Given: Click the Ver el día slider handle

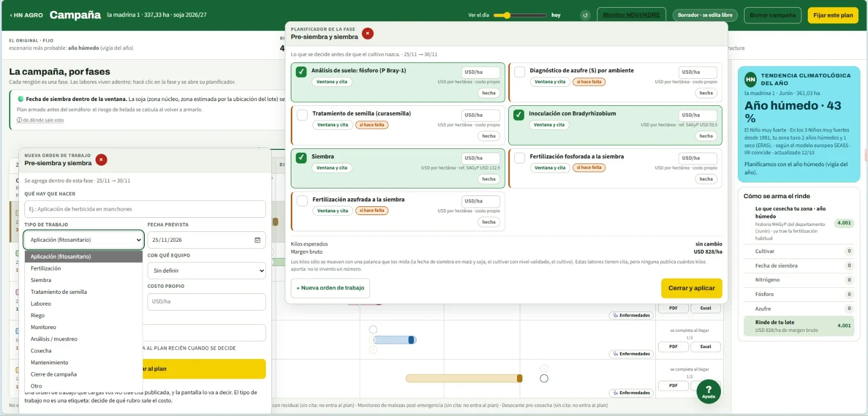Looking at the screenshot, I should [x=507, y=15].
